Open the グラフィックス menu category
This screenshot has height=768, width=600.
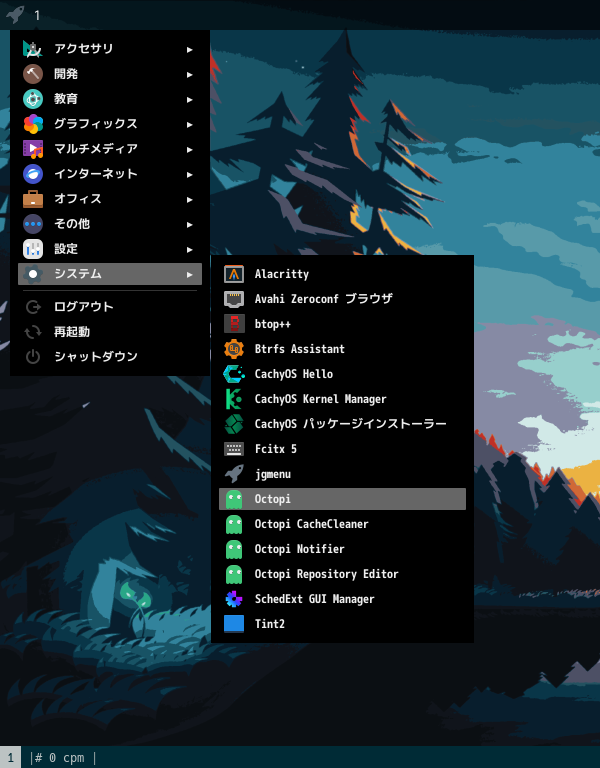110,124
